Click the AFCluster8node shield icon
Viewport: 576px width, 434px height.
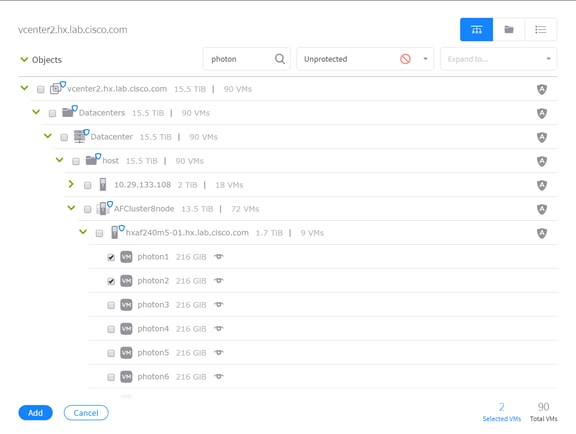542,209
